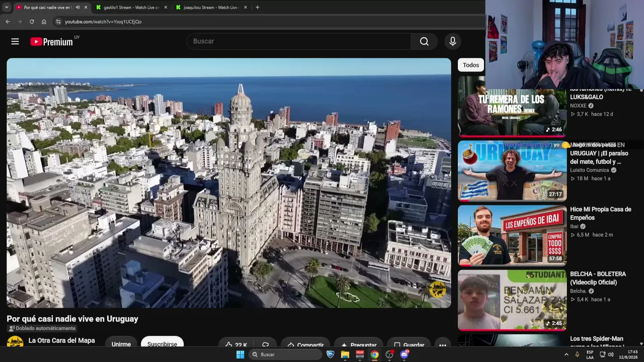Image resolution: width=644 pixels, height=362 pixels.
Task: Open the Windows Start menu
Action: (240, 354)
